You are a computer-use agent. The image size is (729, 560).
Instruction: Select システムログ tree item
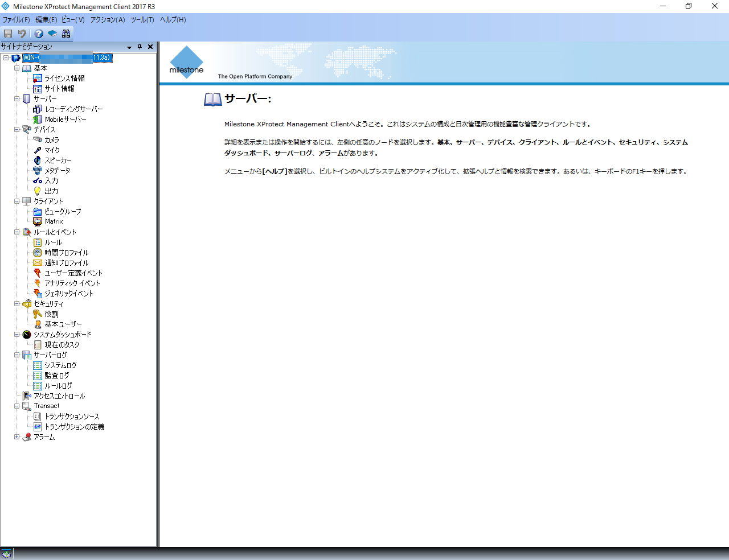60,365
